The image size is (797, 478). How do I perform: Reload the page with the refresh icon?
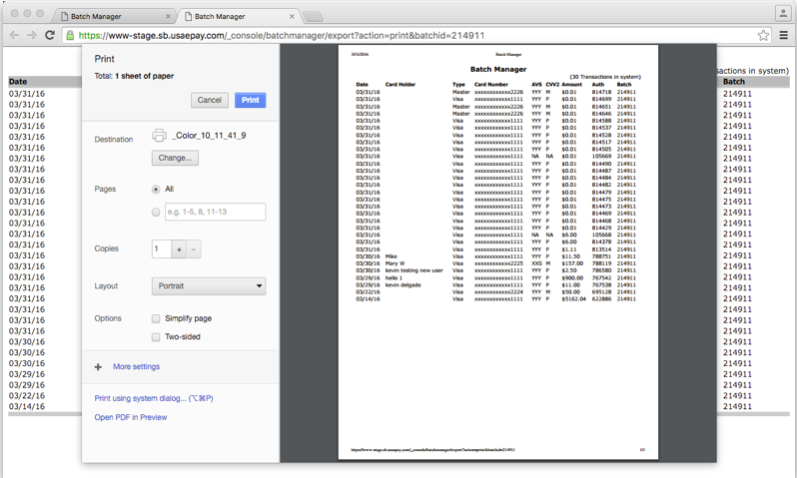click(50, 35)
